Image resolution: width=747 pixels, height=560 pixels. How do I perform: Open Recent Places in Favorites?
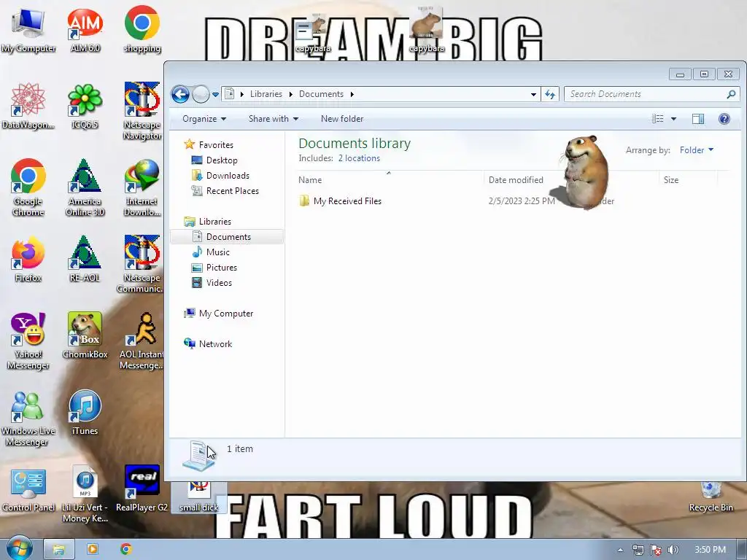pos(233,191)
